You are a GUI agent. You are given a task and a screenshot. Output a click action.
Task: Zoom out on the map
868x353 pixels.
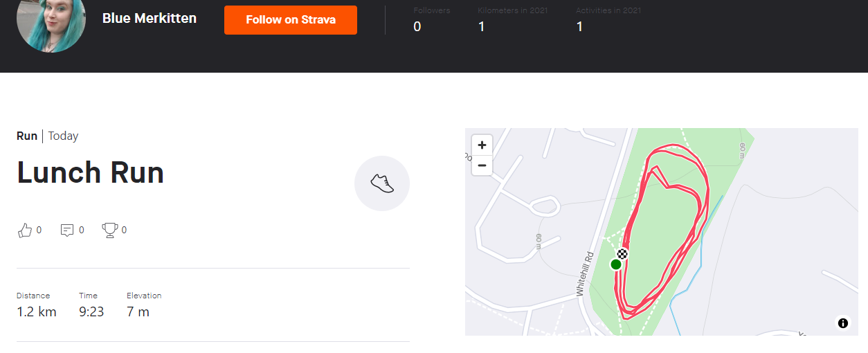coord(482,165)
